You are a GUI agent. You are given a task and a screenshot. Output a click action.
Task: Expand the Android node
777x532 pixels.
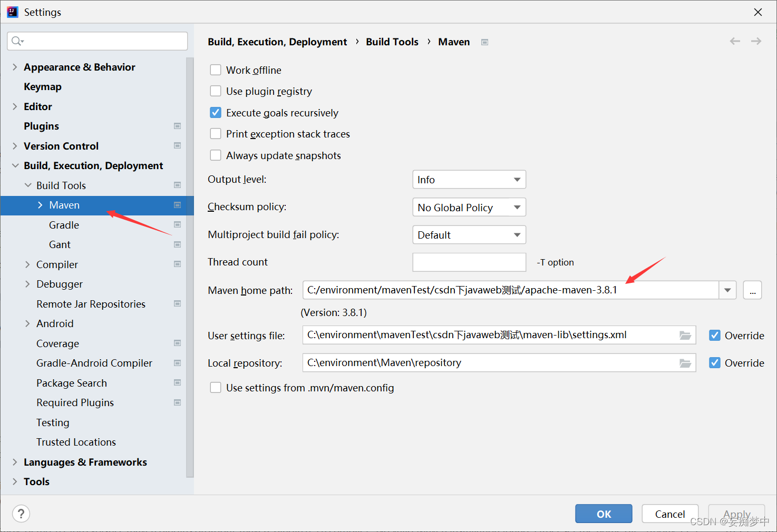pyautogui.click(x=28, y=323)
